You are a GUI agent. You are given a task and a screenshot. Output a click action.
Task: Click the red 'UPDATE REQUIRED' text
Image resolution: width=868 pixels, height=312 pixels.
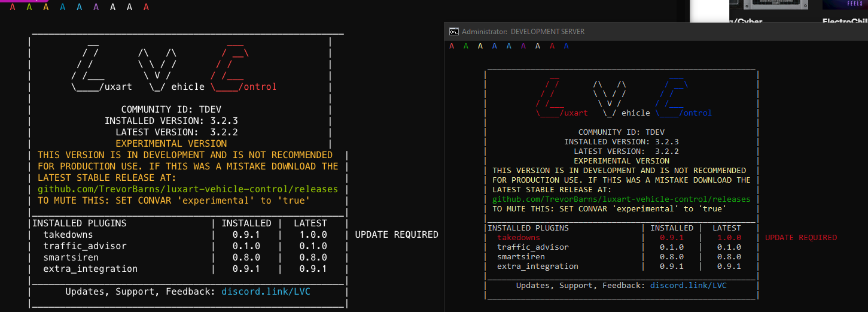[x=800, y=238]
